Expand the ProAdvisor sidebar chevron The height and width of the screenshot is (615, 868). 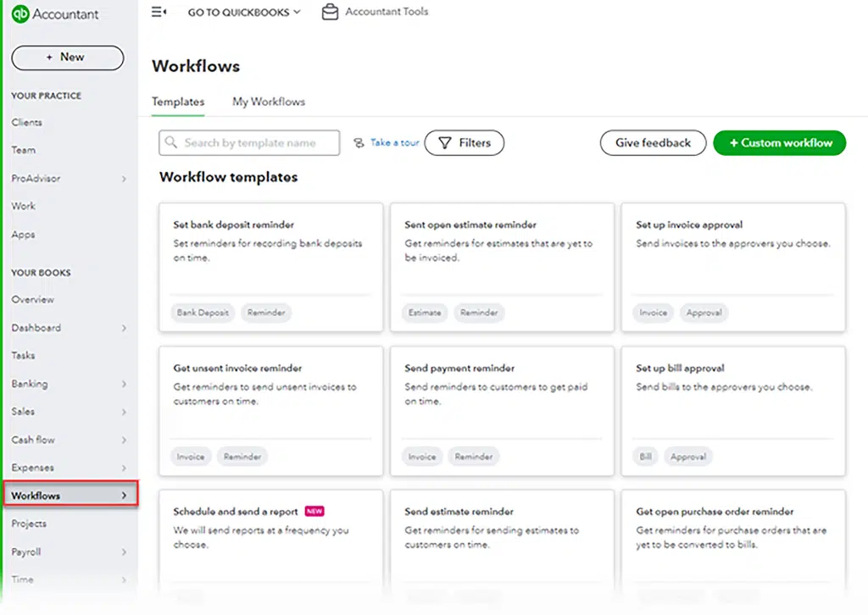pos(124,179)
